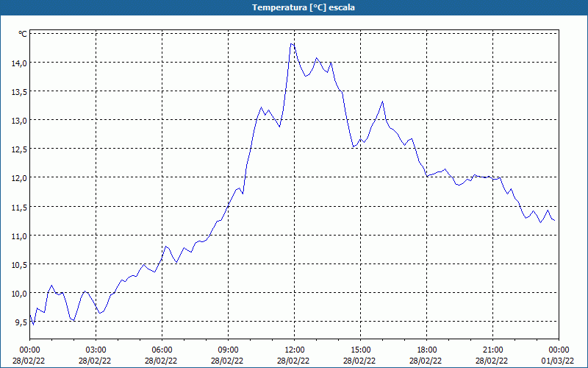Click the temperature curve's highest peak above 14,0
The image size is (588, 368).
[x=292, y=44]
